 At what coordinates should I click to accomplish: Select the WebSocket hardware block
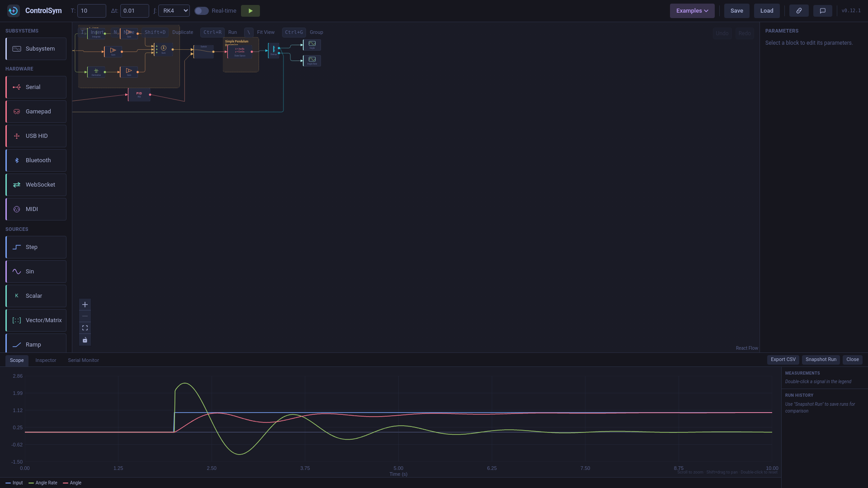pyautogui.click(x=36, y=185)
